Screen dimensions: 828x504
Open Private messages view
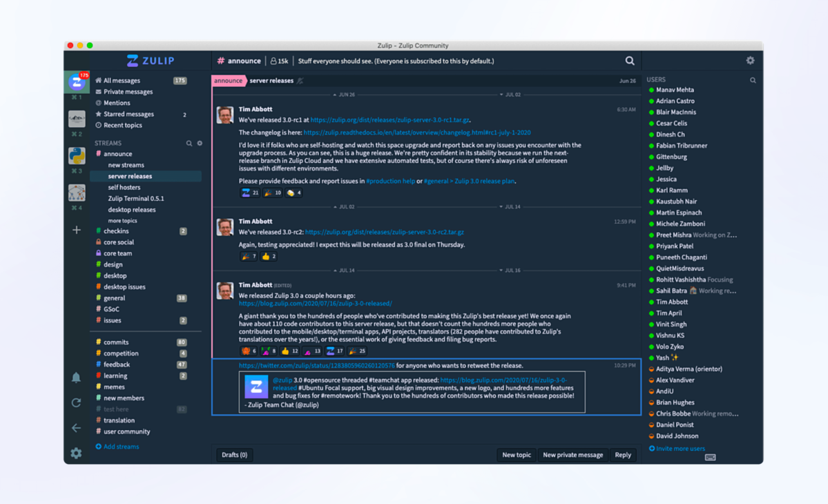click(x=128, y=92)
